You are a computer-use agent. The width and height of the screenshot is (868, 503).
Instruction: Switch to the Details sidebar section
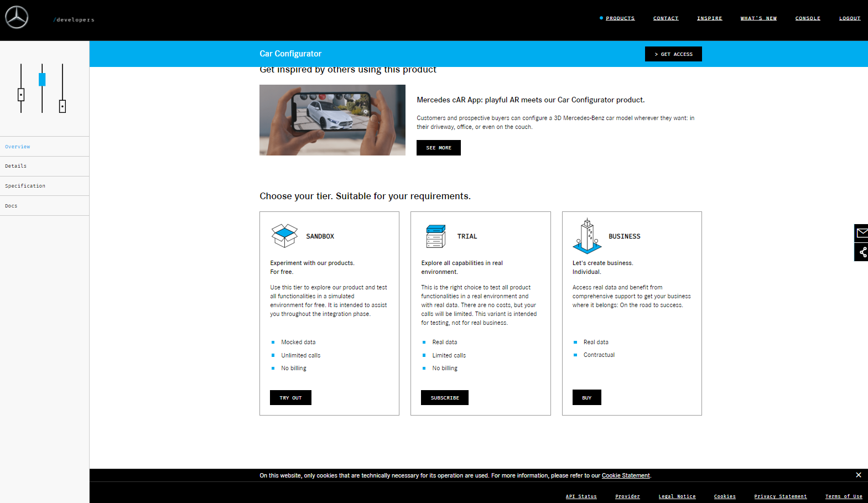(x=16, y=166)
